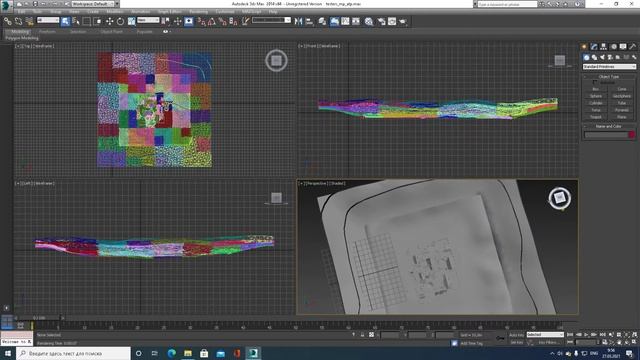Open the Motion command panel tab
The image size is (640, 360).
[x=613, y=47]
